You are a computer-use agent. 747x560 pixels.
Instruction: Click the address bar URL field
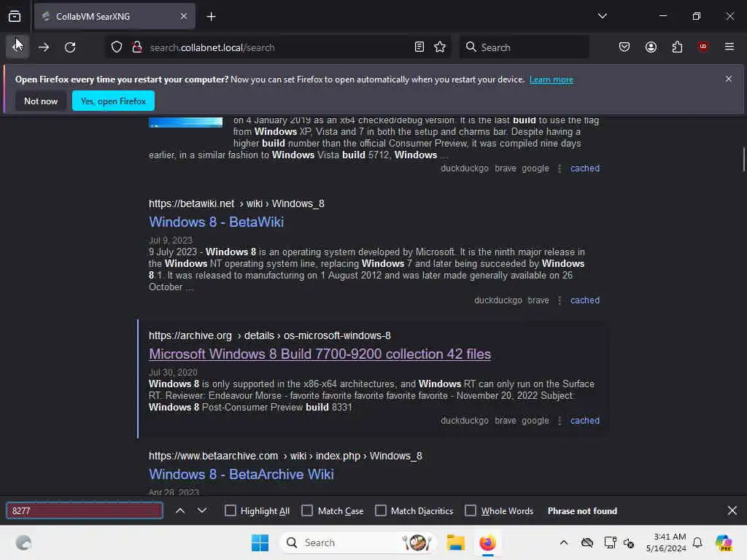point(279,47)
